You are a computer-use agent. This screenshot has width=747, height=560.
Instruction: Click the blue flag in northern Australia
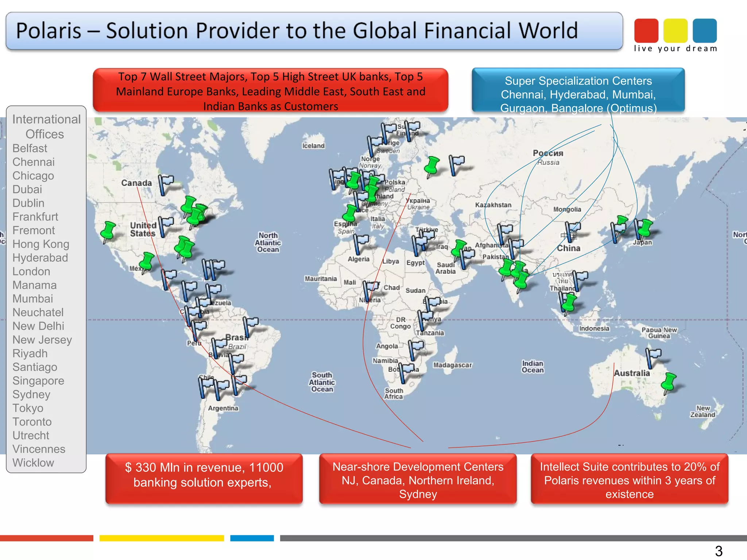coord(653,358)
